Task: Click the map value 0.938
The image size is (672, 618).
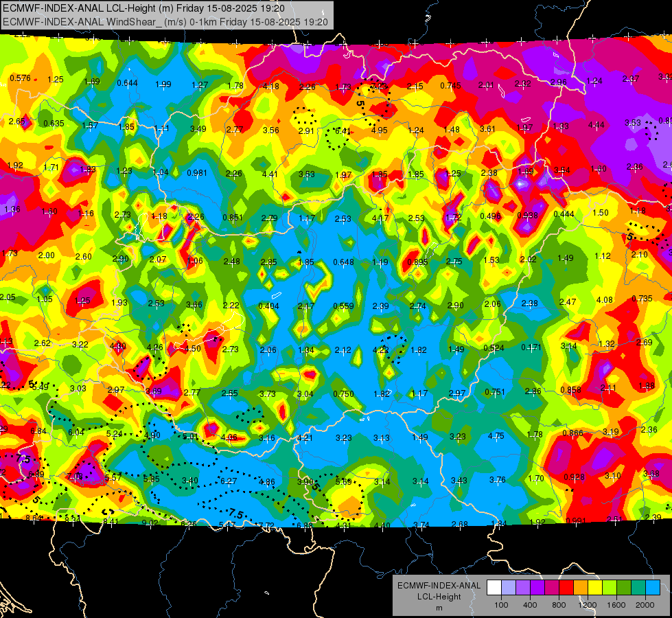Action: pos(528,216)
